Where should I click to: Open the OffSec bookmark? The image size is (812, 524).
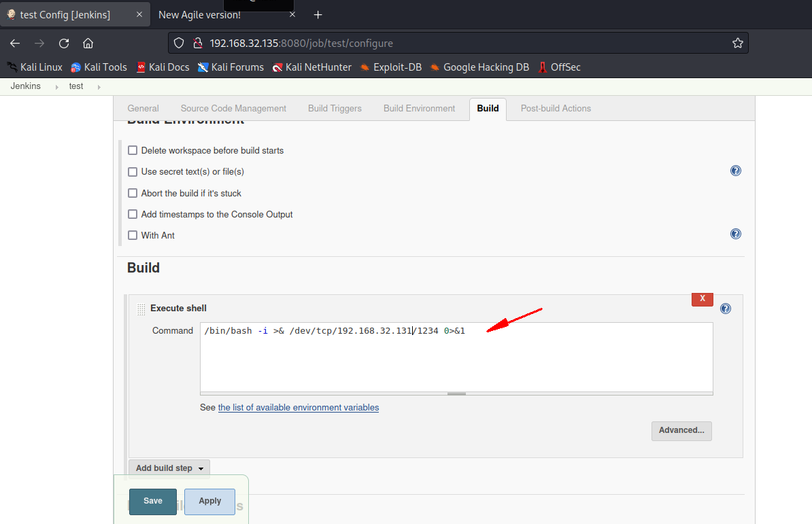point(559,67)
